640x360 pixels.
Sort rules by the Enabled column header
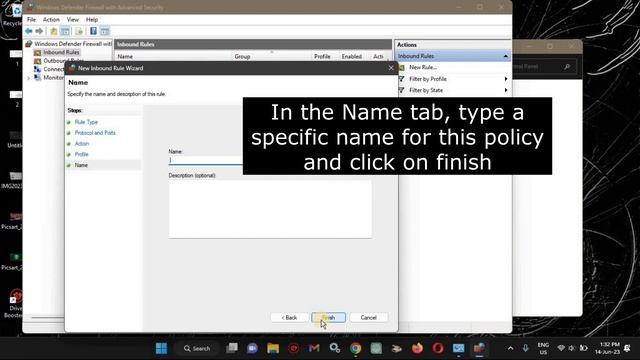pyautogui.click(x=351, y=56)
